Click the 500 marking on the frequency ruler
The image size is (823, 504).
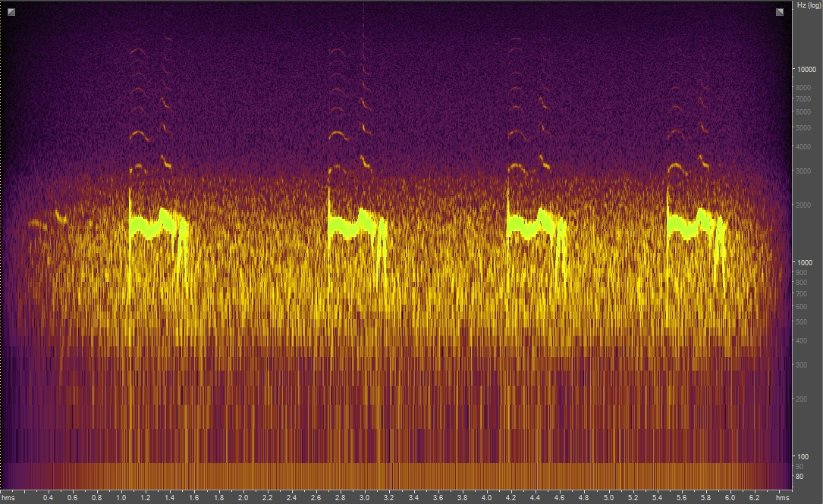802,320
